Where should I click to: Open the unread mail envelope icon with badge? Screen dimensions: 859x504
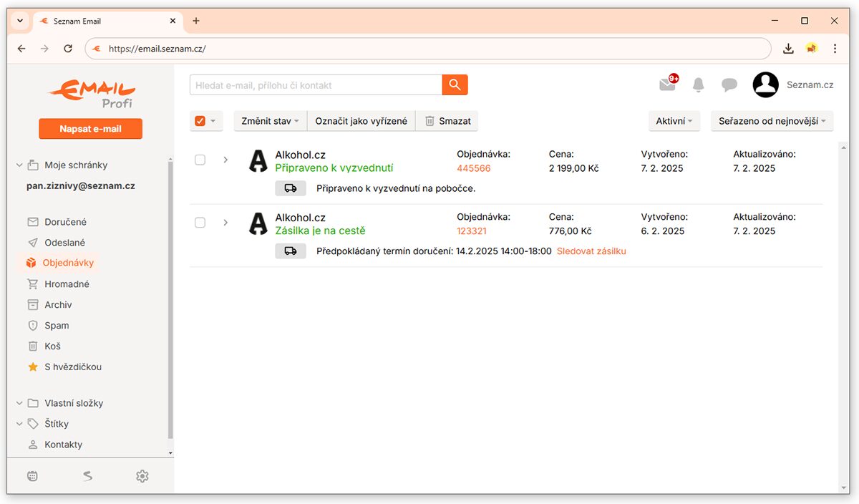[x=669, y=84]
